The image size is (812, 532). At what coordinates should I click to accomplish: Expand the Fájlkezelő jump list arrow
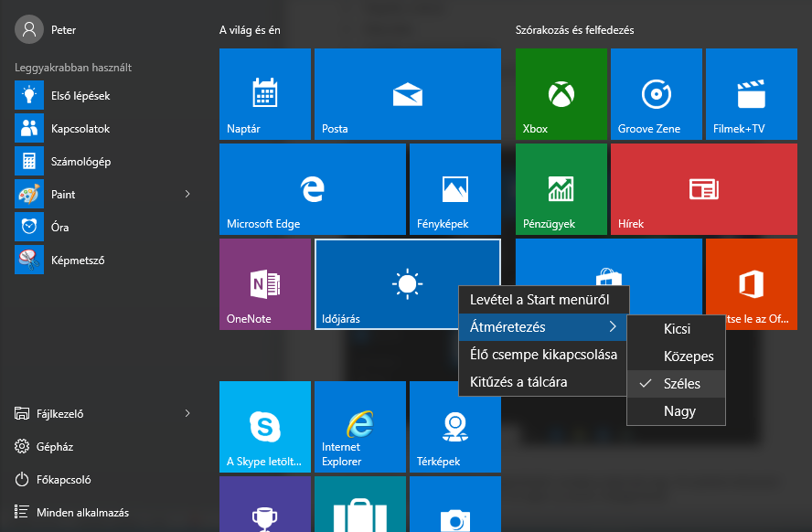coord(187,413)
